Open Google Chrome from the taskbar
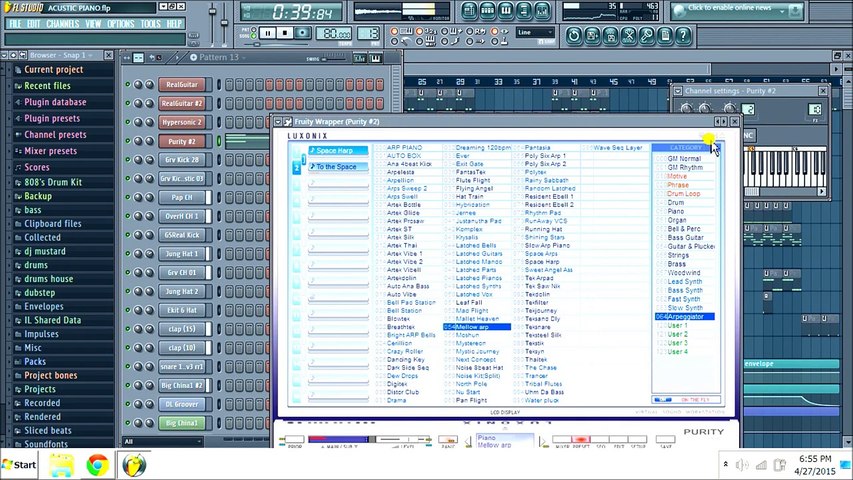853x480 pixels. 97,465
